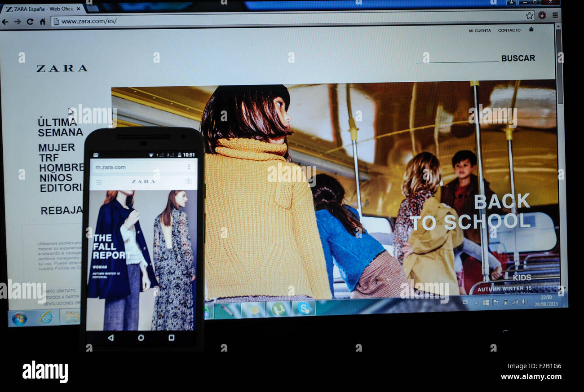Open the MUJER category
Viewport: 584px width, 392px height.
point(57,148)
